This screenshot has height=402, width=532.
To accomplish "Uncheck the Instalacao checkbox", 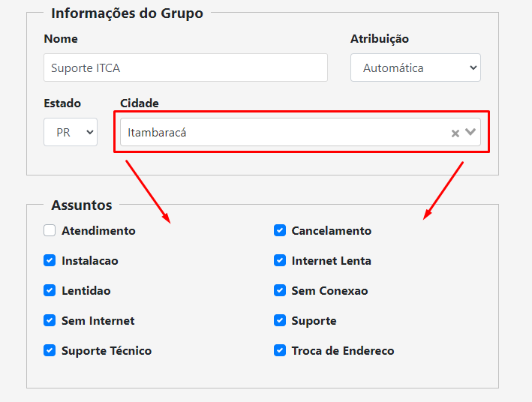I will click(50, 260).
